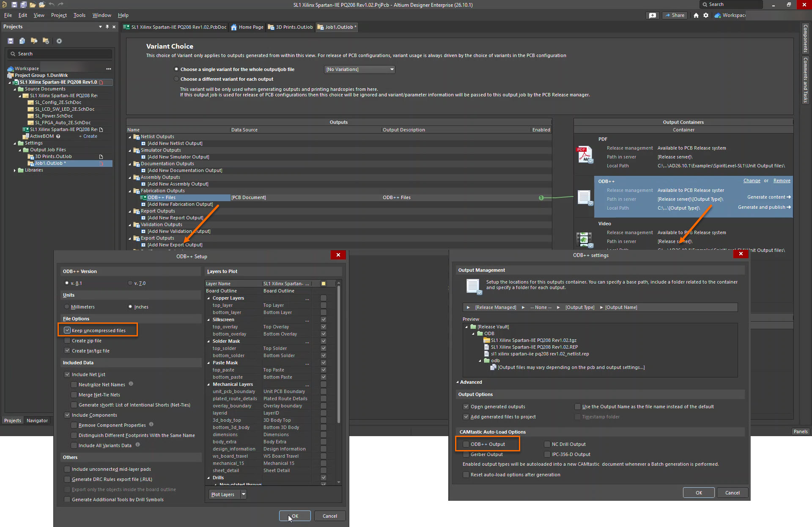
Task: Open the File menu
Action: 8,15
